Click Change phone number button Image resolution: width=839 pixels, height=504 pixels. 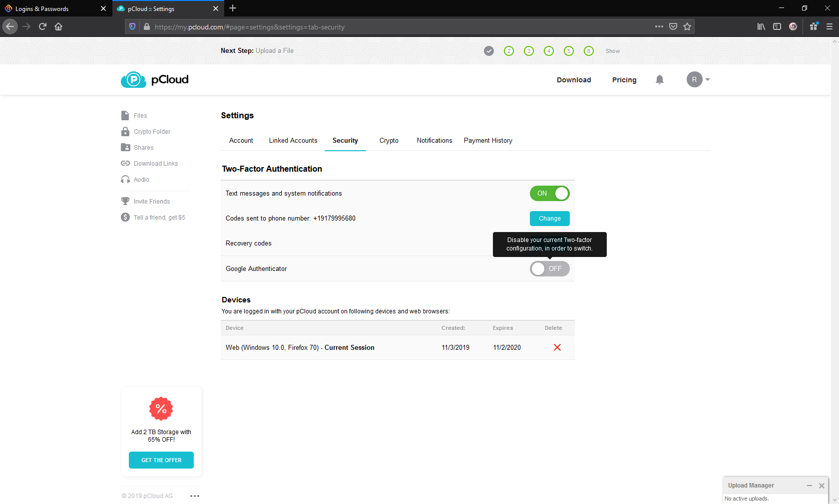click(549, 219)
